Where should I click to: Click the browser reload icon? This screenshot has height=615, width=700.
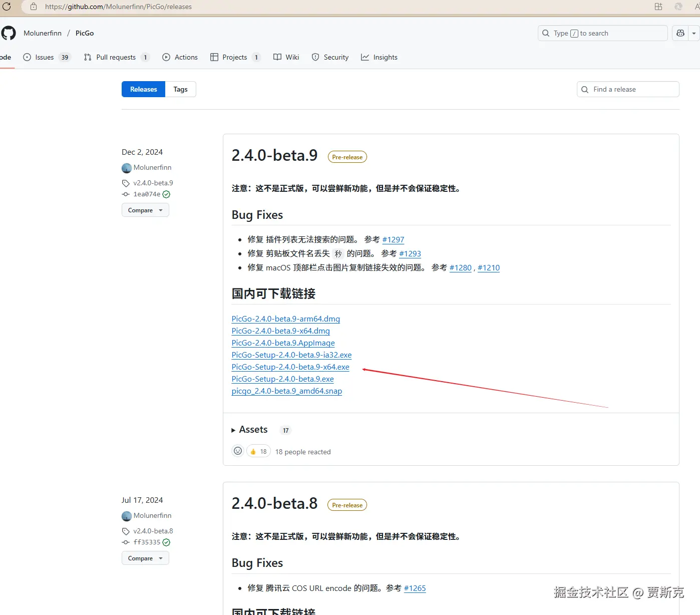coord(7,7)
